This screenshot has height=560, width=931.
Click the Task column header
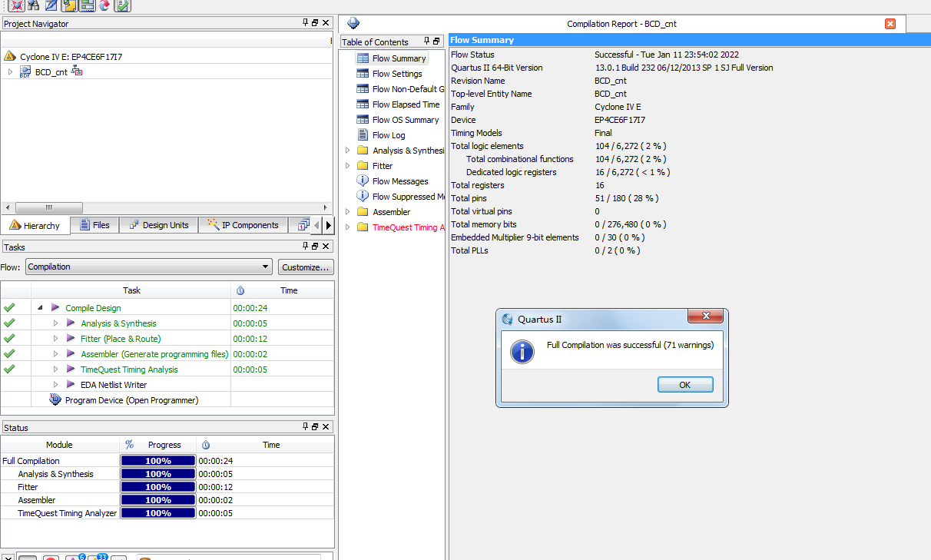click(x=131, y=290)
